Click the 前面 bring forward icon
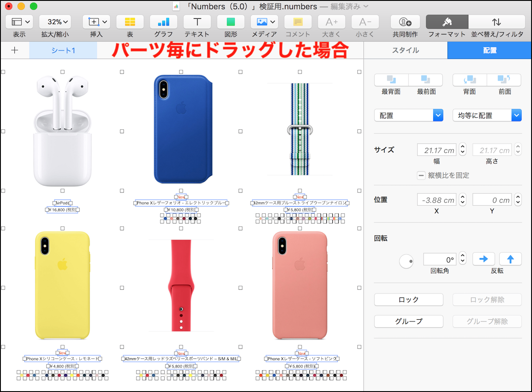The width and height of the screenshot is (532, 392). click(x=504, y=80)
